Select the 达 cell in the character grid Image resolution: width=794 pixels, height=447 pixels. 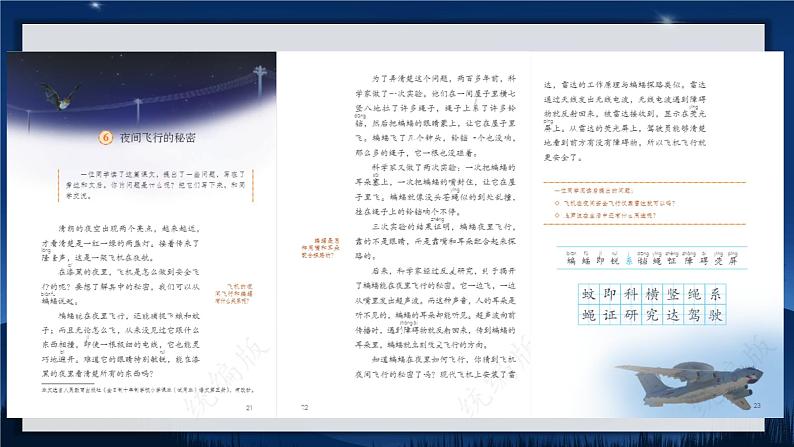[x=673, y=314]
